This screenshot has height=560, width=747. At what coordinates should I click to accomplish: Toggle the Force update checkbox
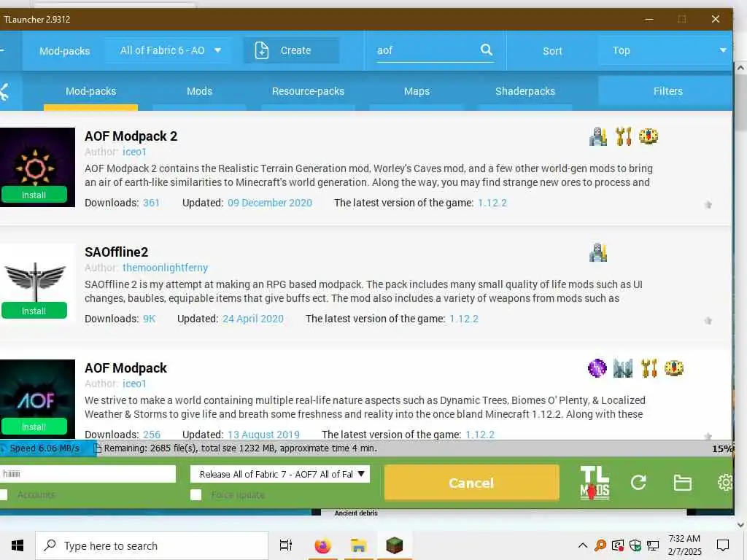pos(196,494)
